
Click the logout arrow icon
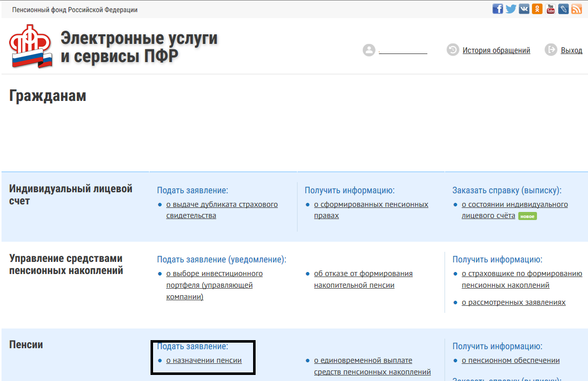(x=551, y=50)
